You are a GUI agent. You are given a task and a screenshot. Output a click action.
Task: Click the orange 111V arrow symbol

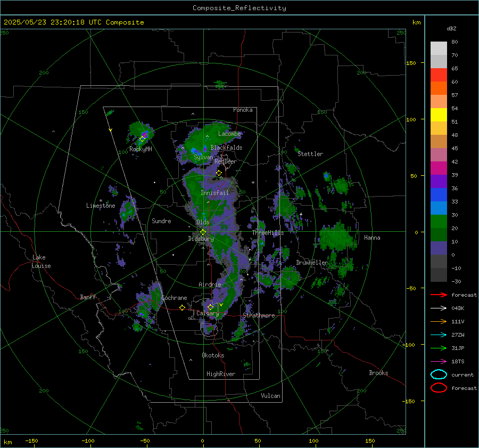[x=439, y=321]
